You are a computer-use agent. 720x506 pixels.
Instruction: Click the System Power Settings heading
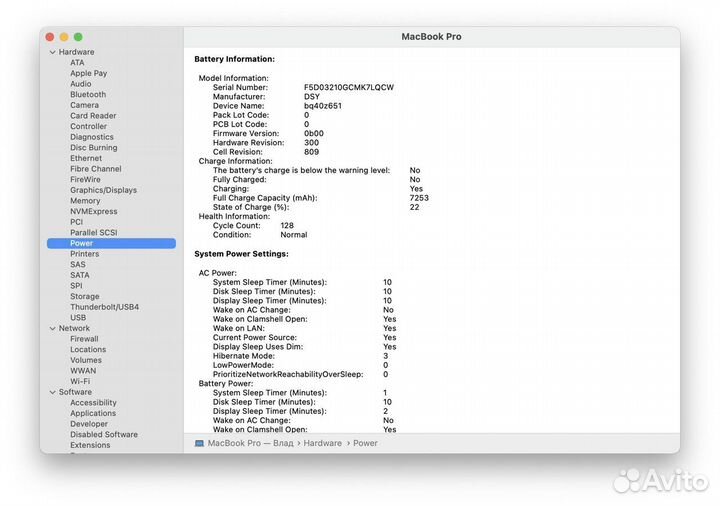242,254
